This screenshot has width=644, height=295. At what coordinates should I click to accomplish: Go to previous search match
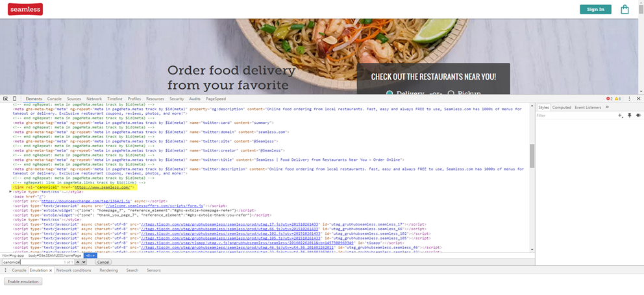(78, 262)
